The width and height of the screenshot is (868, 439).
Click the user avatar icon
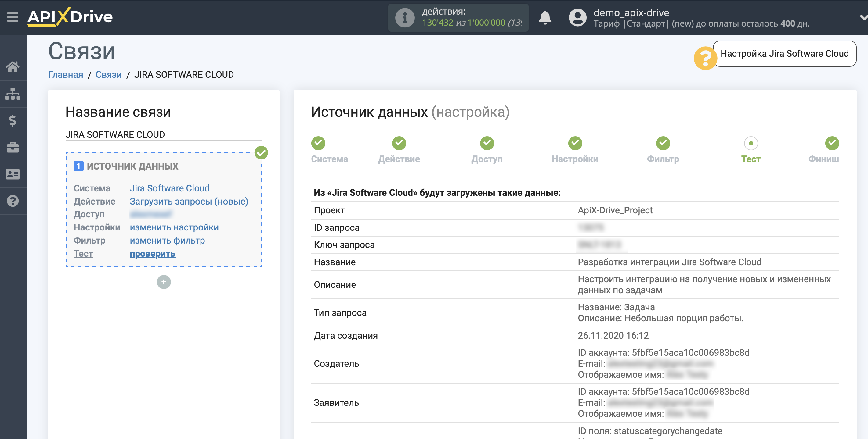coord(577,17)
